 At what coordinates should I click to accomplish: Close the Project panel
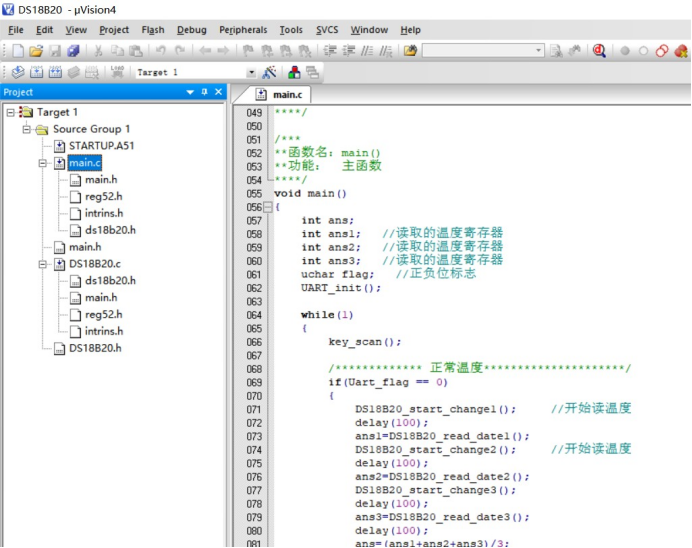click(x=218, y=92)
